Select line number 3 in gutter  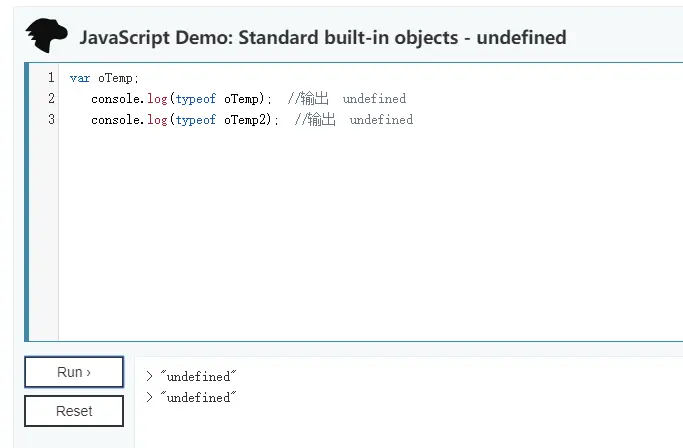[51, 119]
